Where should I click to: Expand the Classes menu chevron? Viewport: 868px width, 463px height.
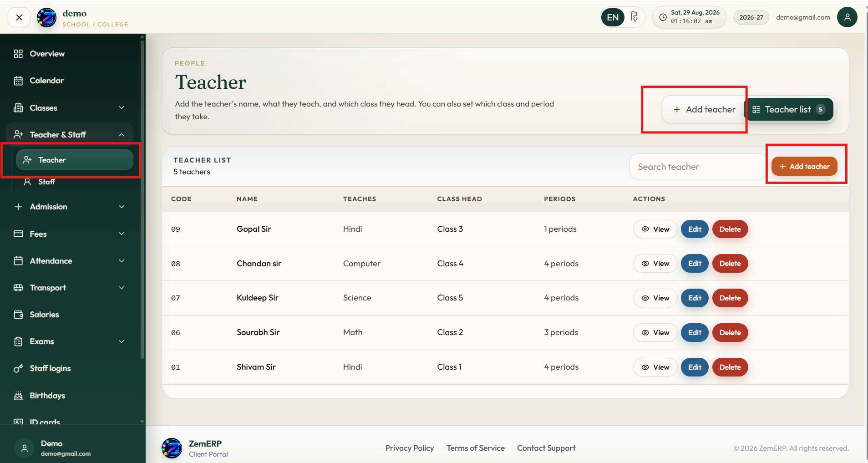(122, 107)
